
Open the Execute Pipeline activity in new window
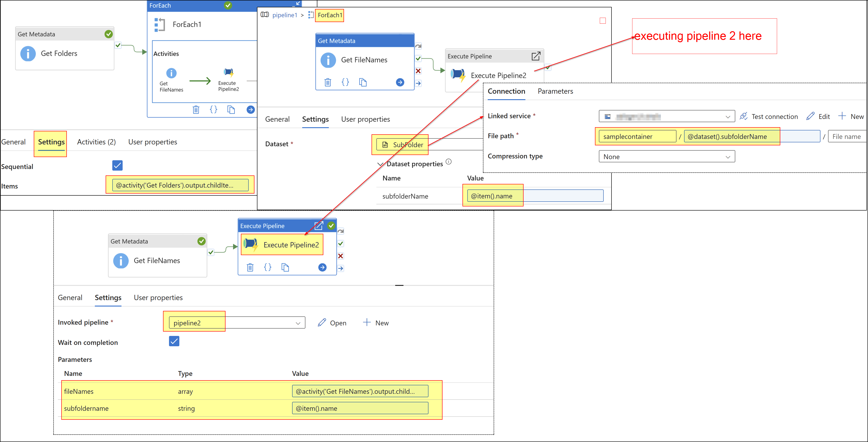(x=319, y=226)
